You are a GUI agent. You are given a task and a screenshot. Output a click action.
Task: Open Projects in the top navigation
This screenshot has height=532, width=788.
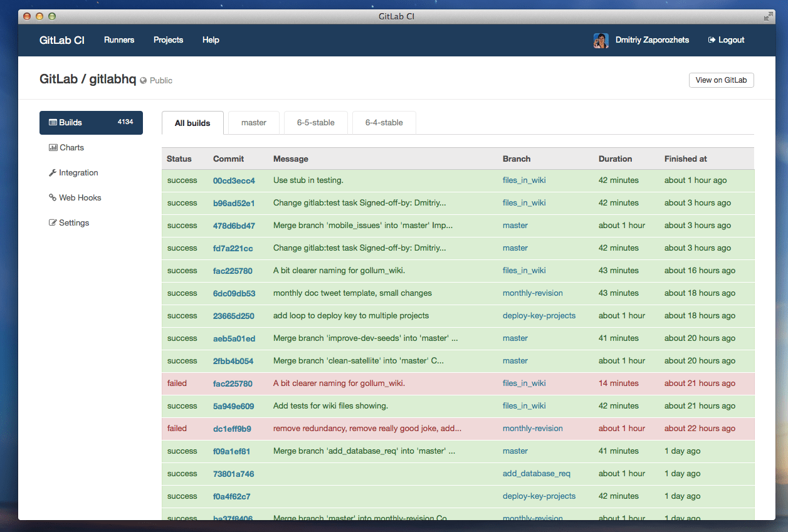pyautogui.click(x=168, y=40)
